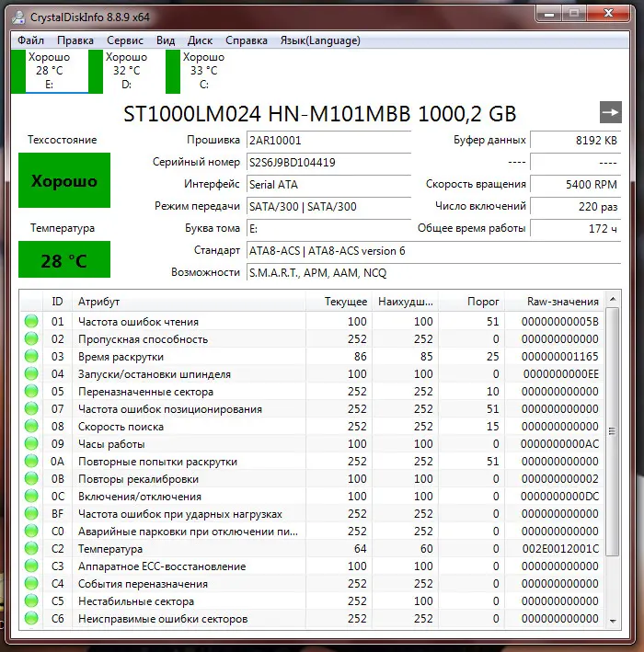This screenshot has width=644, height=652.
Task: Click status circle for Нестабильные сектора
Action: click(x=31, y=601)
